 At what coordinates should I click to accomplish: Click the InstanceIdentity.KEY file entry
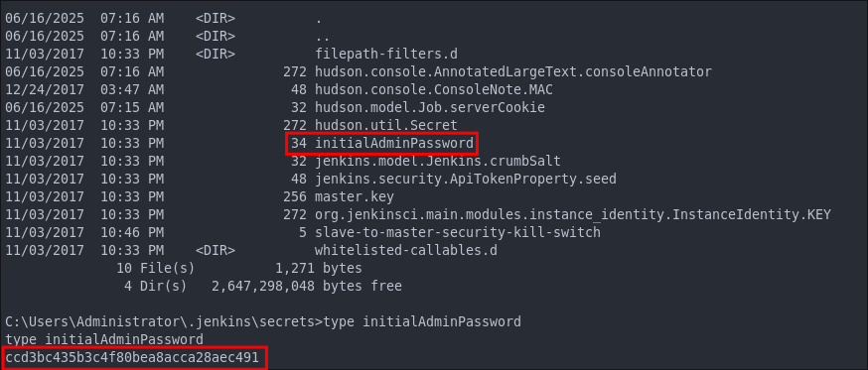[x=573, y=214]
